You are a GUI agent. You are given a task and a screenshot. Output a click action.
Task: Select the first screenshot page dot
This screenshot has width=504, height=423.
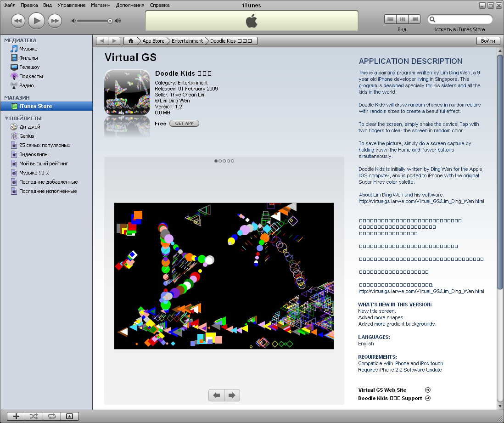click(216, 161)
